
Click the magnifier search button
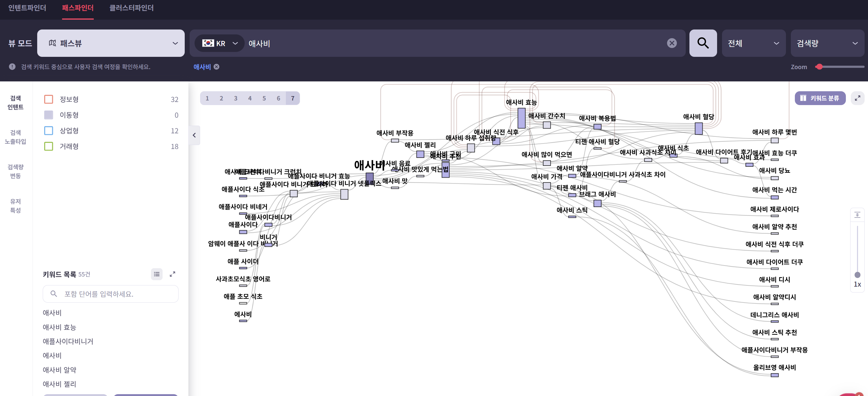point(703,43)
